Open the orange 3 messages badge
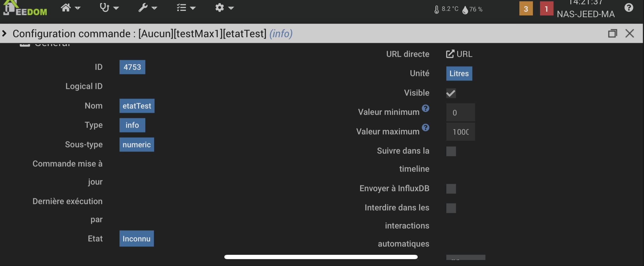Image resolution: width=644 pixels, height=266 pixels. [x=526, y=9]
